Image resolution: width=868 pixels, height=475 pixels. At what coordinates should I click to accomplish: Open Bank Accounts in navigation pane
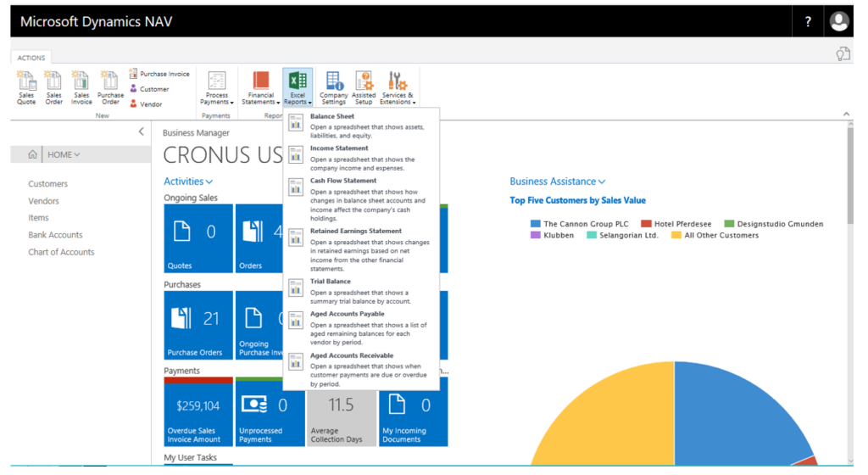(x=55, y=235)
